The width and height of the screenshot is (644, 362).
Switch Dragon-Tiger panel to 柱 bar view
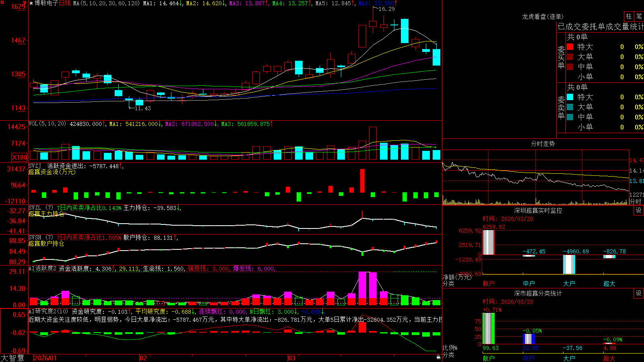click(629, 16)
